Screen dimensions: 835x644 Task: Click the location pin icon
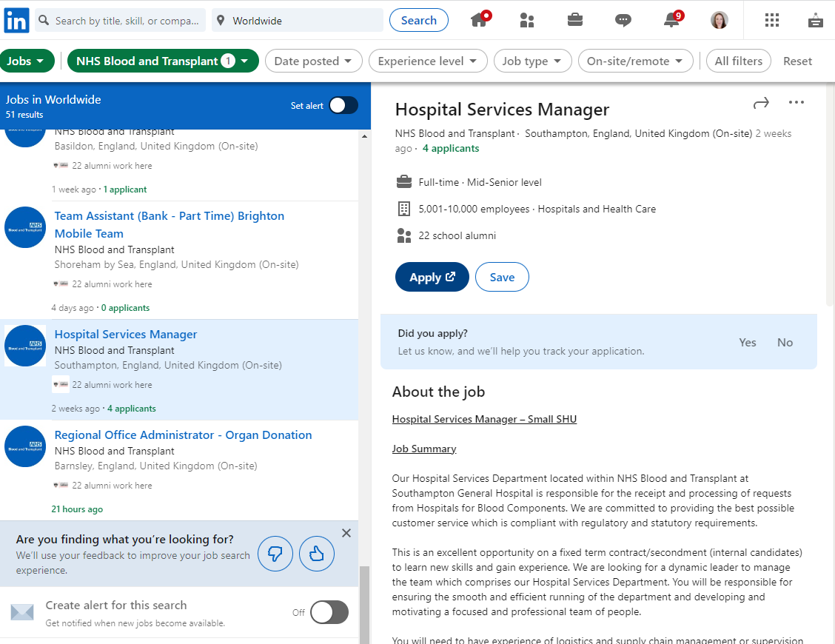coord(221,21)
